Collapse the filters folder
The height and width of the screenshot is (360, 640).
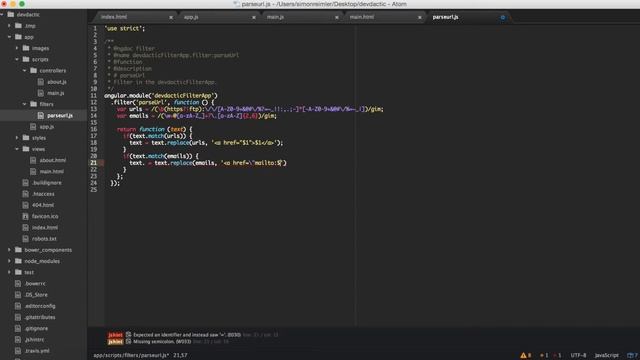[x=24, y=104]
